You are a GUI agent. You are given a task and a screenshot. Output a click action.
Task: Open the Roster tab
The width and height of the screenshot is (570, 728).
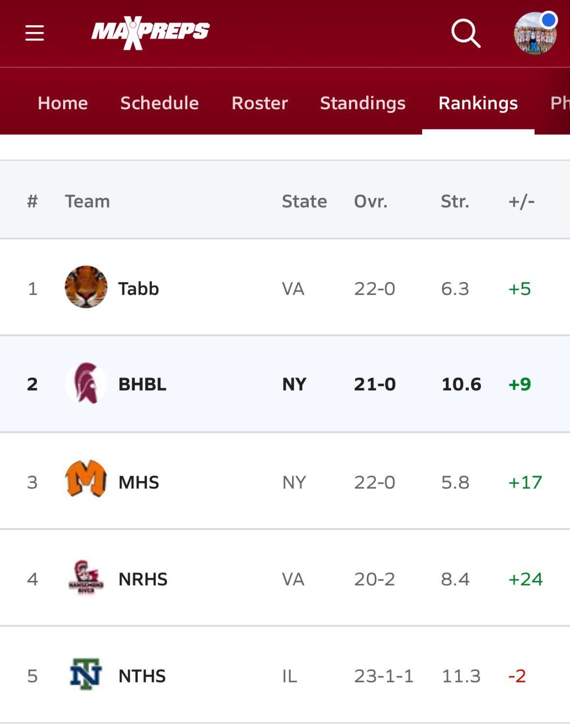pos(260,103)
